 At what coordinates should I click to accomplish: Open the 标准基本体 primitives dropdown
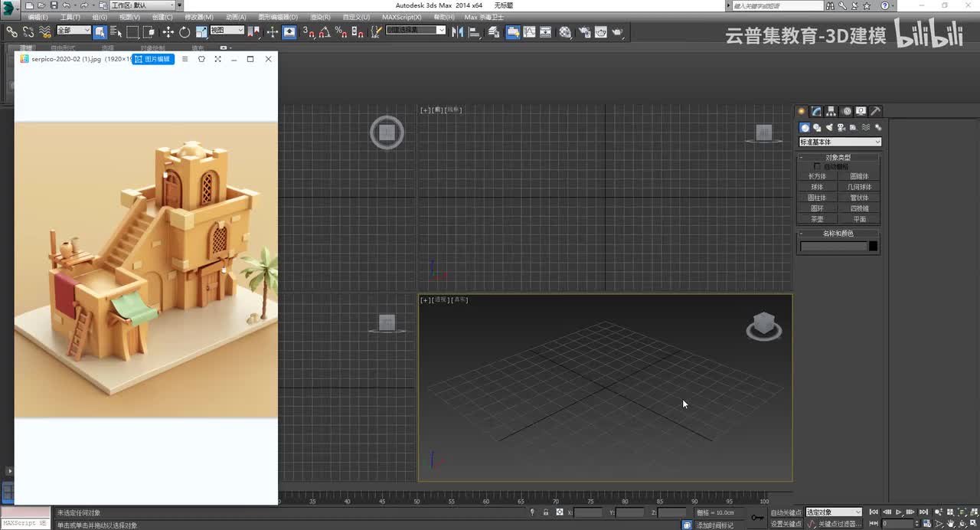coord(840,142)
